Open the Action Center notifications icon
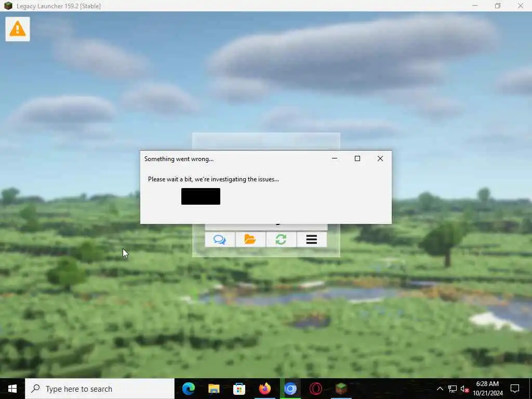The image size is (532, 399). coord(515,389)
